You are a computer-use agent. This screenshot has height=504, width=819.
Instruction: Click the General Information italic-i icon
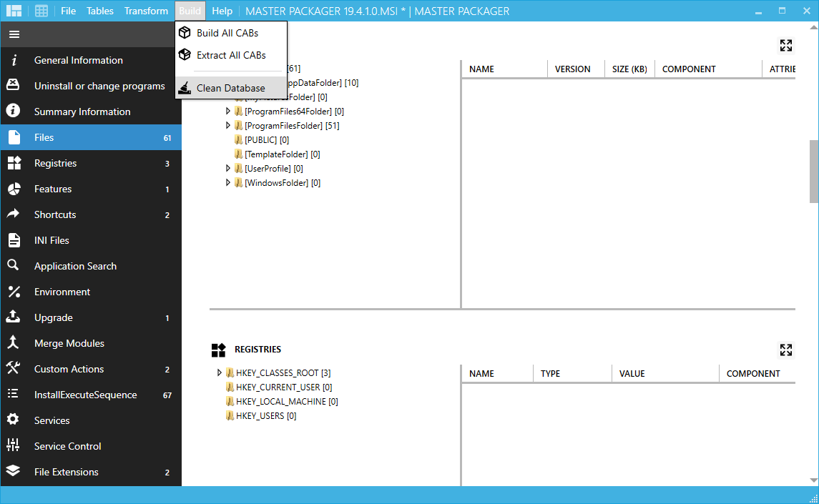[14, 61]
